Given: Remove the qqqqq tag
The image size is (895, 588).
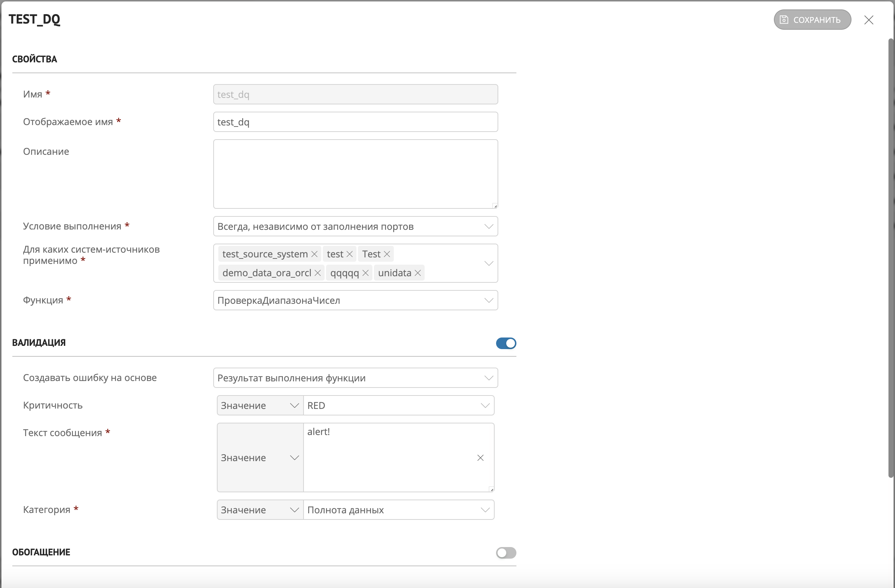Looking at the screenshot, I should click(365, 273).
